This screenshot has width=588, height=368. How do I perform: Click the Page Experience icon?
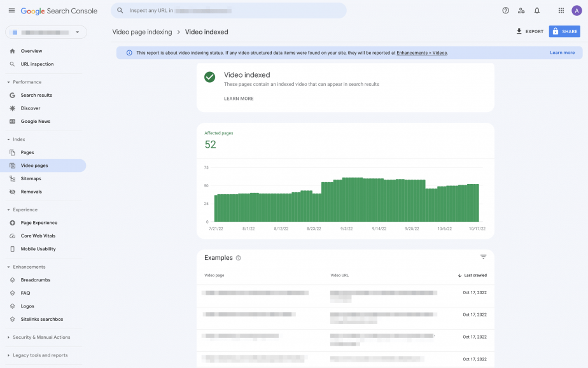(12, 223)
